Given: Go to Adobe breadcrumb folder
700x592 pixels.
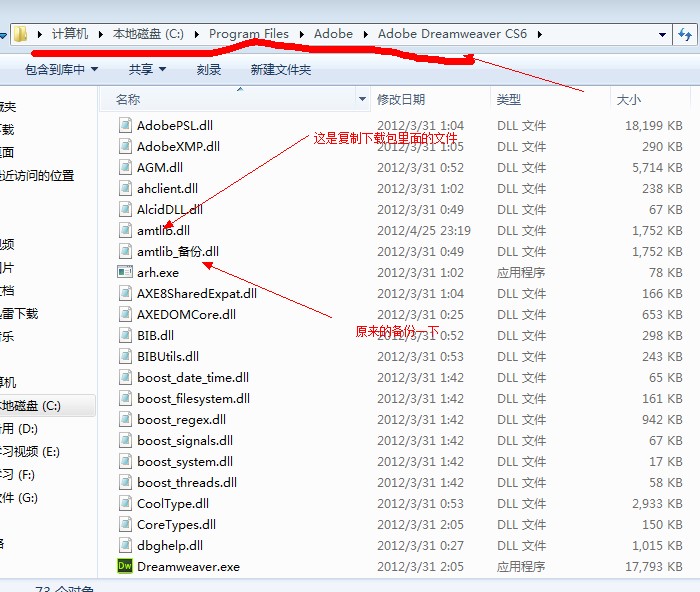Looking at the screenshot, I should [x=333, y=34].
